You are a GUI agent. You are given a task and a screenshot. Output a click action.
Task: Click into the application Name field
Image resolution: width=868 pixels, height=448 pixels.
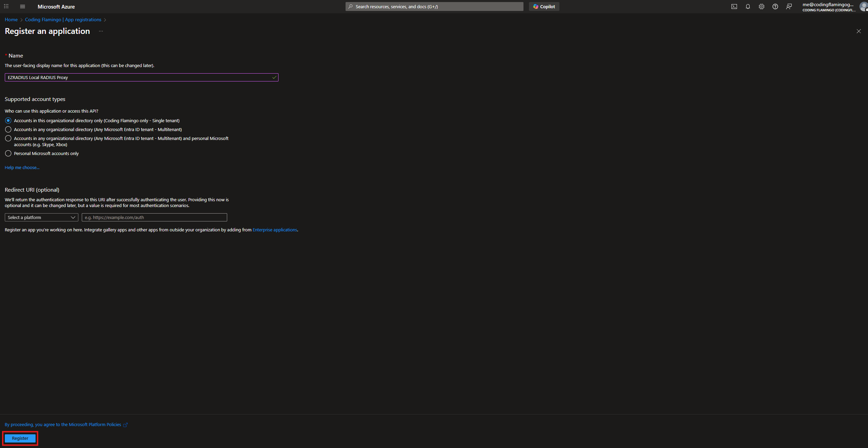142,77
